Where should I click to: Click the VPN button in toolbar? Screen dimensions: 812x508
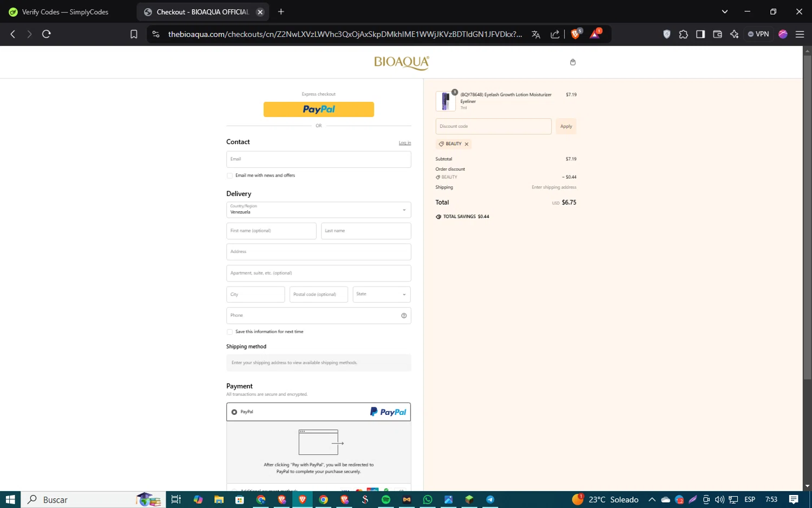758,34
